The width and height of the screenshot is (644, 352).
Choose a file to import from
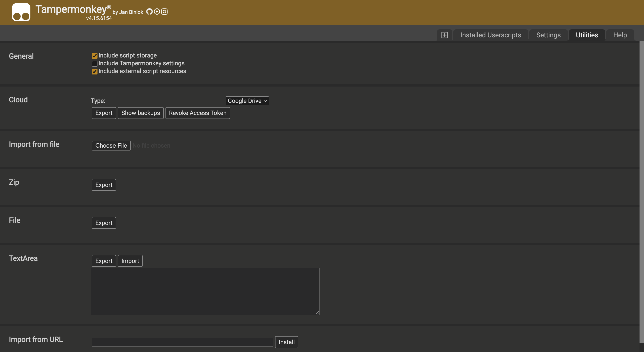click(111, 146)
